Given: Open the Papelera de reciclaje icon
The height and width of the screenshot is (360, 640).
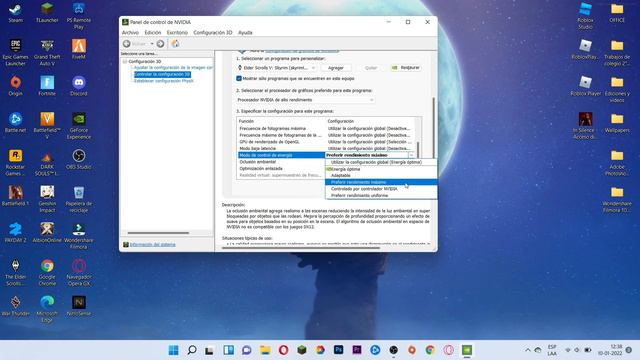Looking at the screenshot, I should (79, 199).
